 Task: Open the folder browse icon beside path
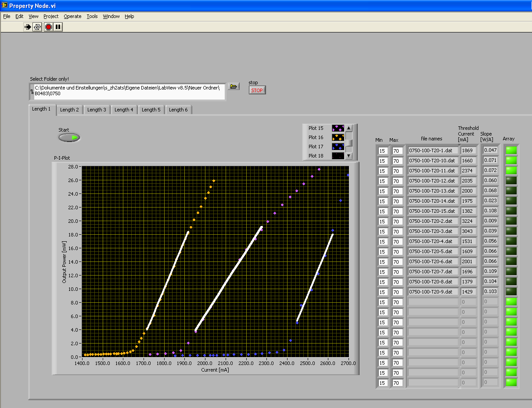(234, 86)
